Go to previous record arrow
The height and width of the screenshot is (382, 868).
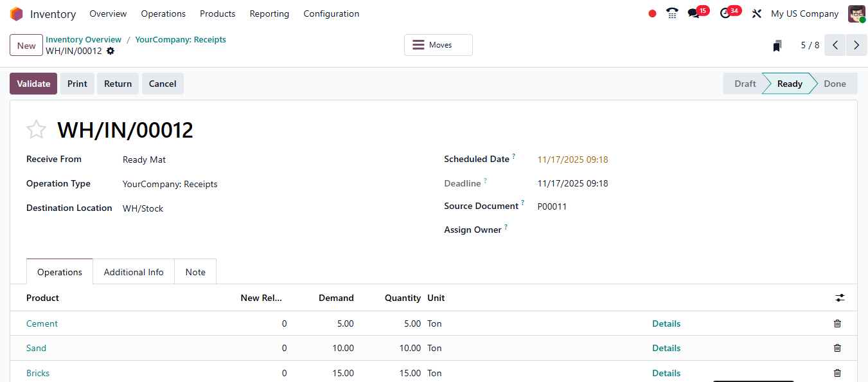[835, 45]
